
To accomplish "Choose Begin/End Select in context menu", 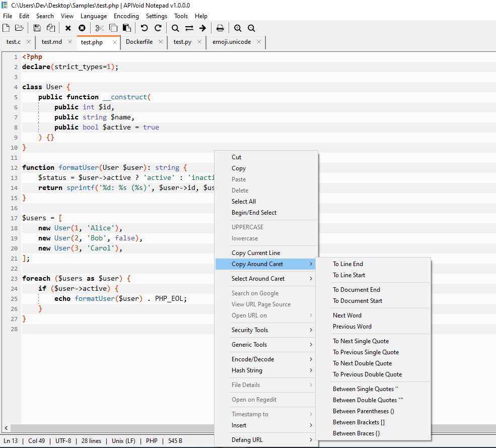I will coord(265,213).
